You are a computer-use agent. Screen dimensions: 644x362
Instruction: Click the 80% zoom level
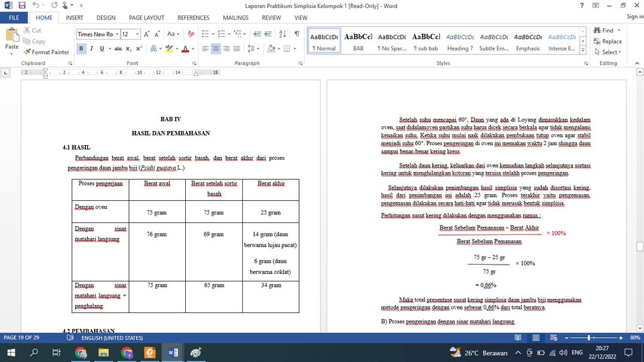tap(635, 338)
